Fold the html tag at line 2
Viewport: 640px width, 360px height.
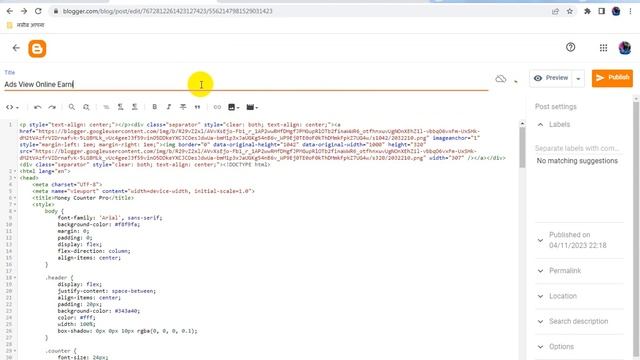click(x=15, y=171)
